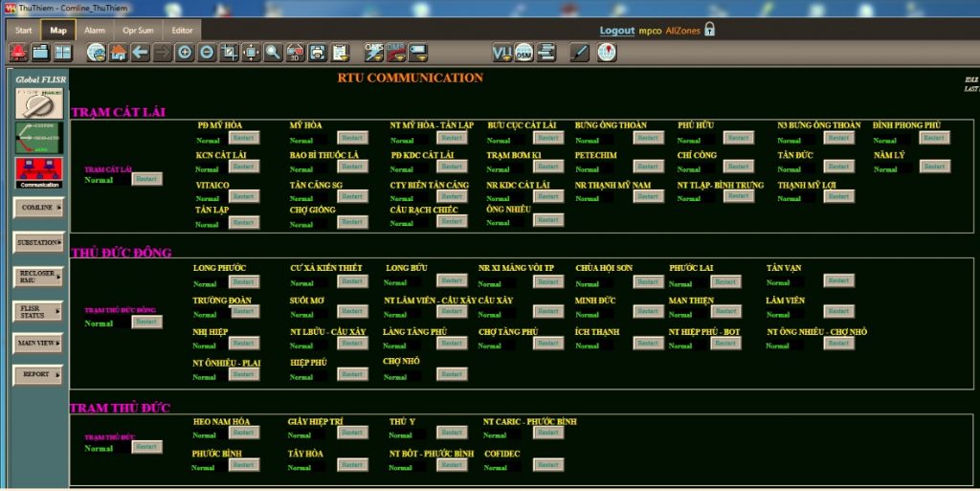Expand the REPORT sidebar menu
This screenshot has width=980, height=491.
tap(38, 375)
